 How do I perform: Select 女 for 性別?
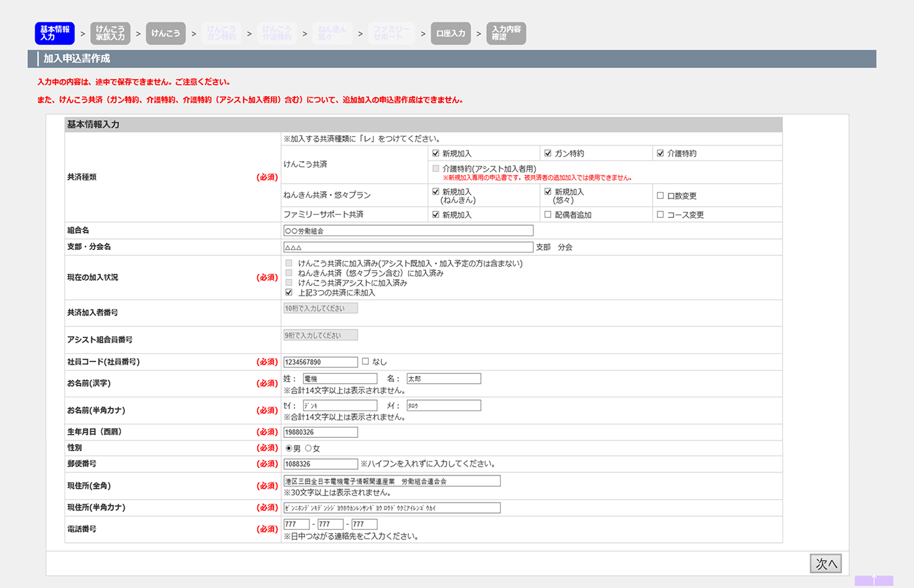pyautogui.click(x=308, y=448)
